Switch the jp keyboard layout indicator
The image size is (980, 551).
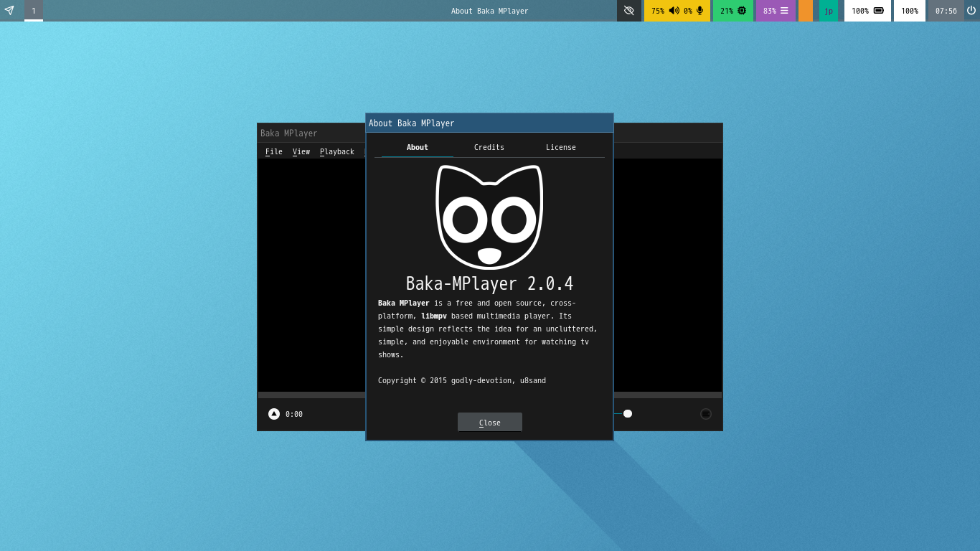(x=829, y=11)
